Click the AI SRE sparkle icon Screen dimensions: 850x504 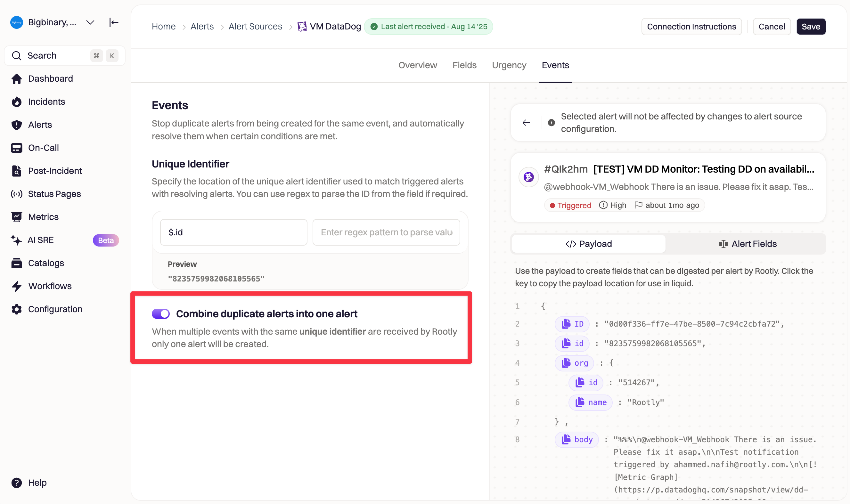pos(16,240)
